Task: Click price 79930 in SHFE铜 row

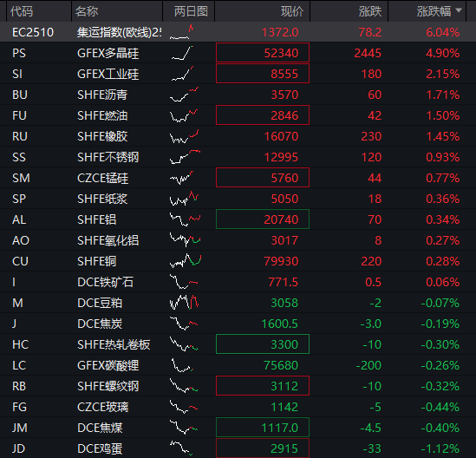Action: click(281, 261)
